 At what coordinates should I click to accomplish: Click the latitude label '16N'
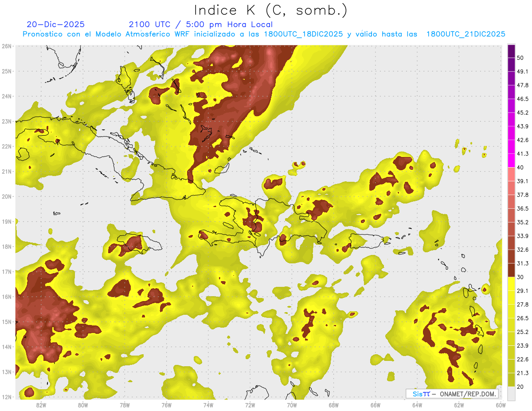[x=7, y=297]
